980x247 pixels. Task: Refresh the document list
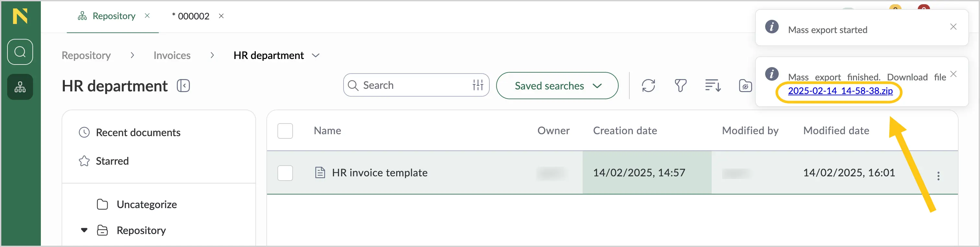648,86
